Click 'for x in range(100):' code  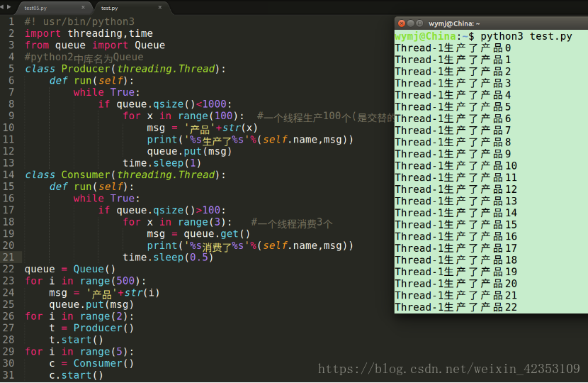[x=183, y=116]
